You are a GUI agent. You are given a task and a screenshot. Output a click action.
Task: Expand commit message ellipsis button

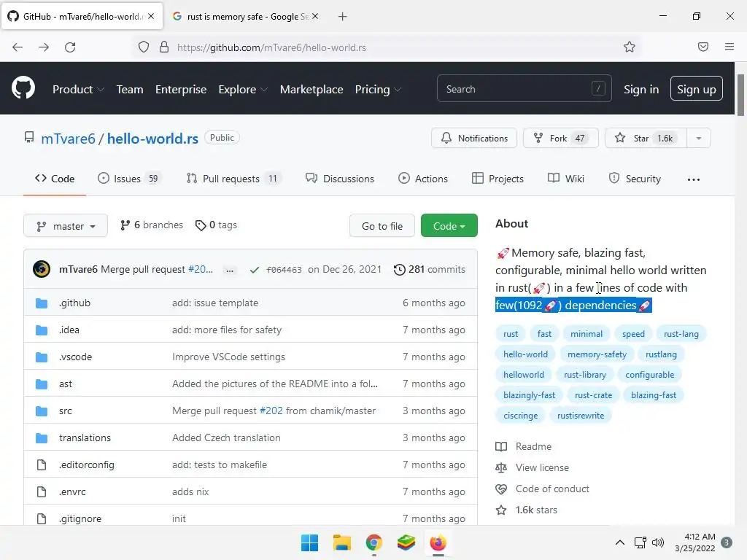point(230,270)
